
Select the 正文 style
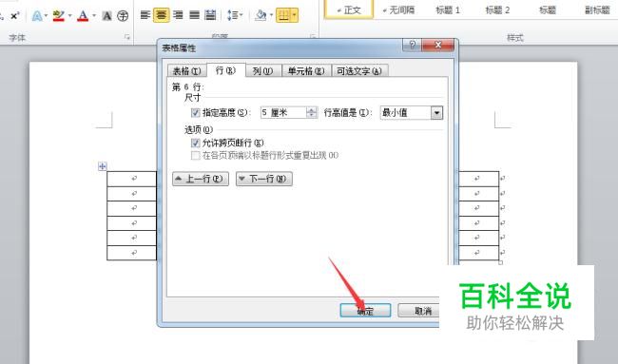[x=349, y=10]
